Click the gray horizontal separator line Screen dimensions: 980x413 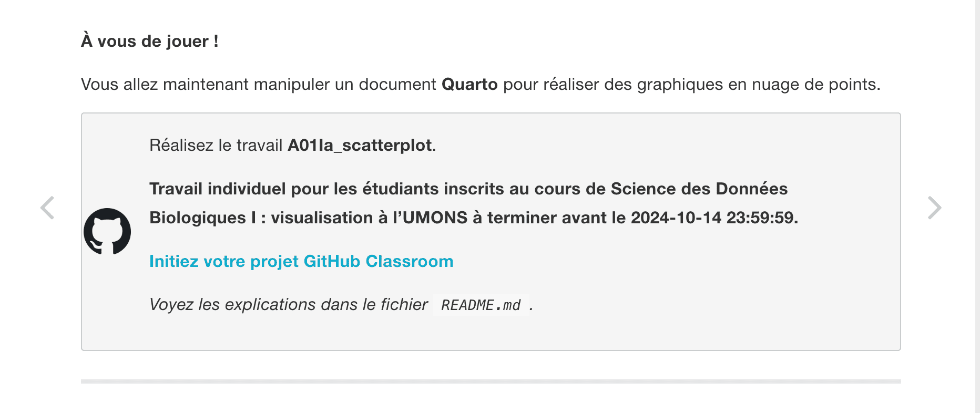(491, 381)
